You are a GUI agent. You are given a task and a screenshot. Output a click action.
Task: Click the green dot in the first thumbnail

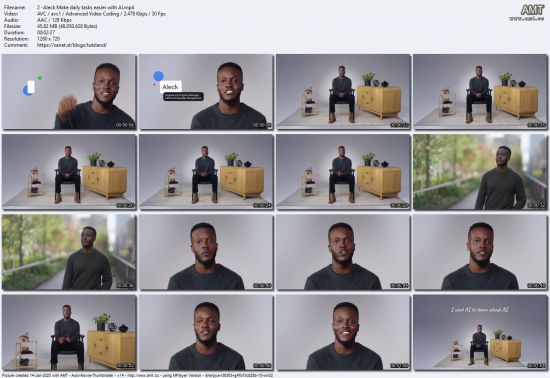click(40, 78)
